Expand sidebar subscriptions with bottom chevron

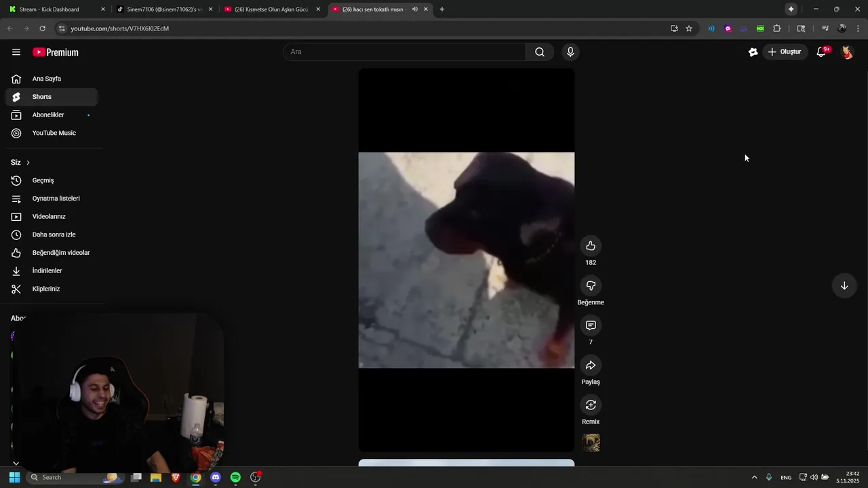click(x=16, y=464)
